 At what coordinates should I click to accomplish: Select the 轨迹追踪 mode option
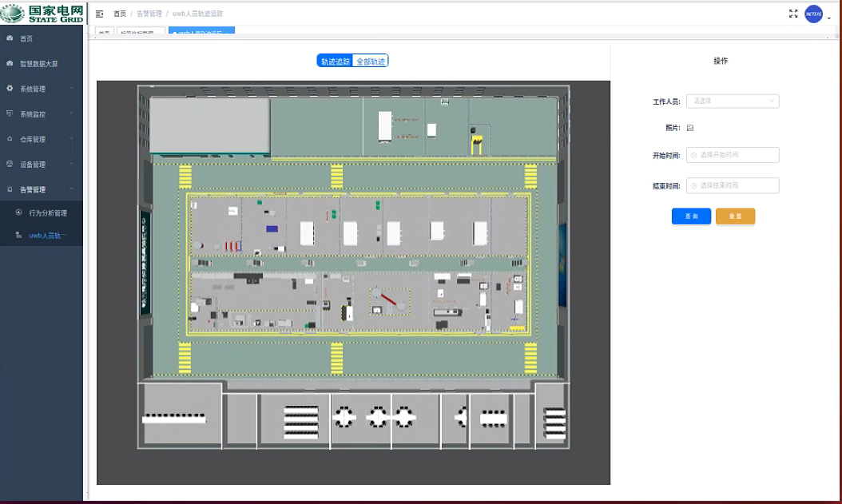click(336, 62)
